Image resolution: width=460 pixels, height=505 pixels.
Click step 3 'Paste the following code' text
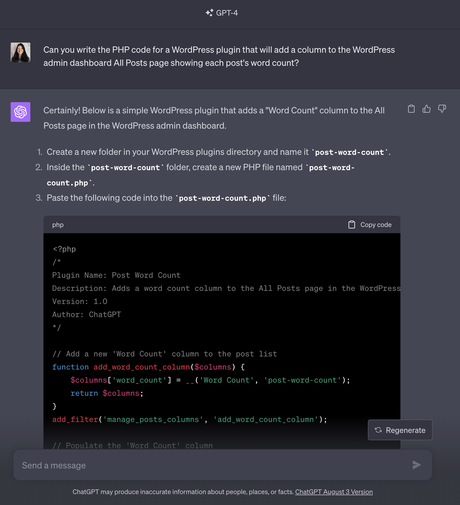[166, 198]
